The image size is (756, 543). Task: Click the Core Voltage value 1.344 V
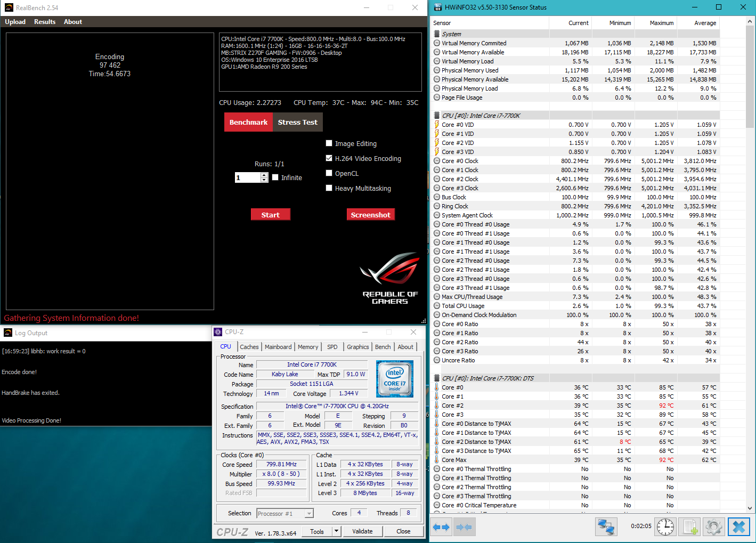pos(348,393)
